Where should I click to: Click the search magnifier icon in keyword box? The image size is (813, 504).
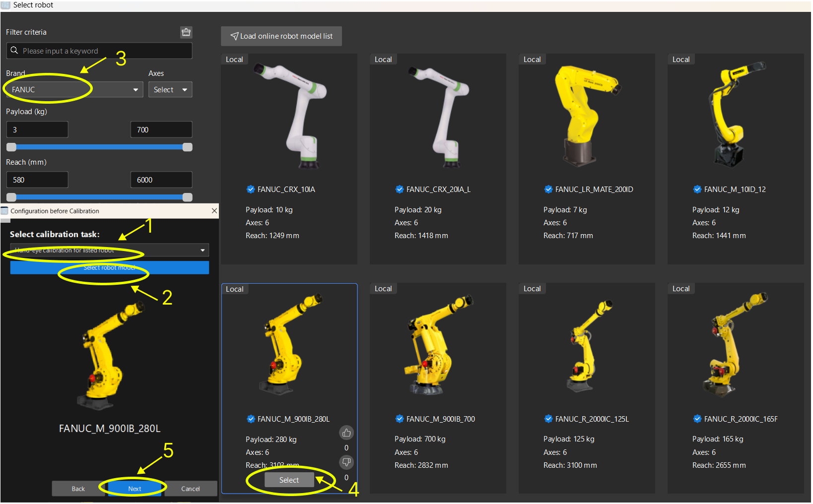(x=14, y=51)
